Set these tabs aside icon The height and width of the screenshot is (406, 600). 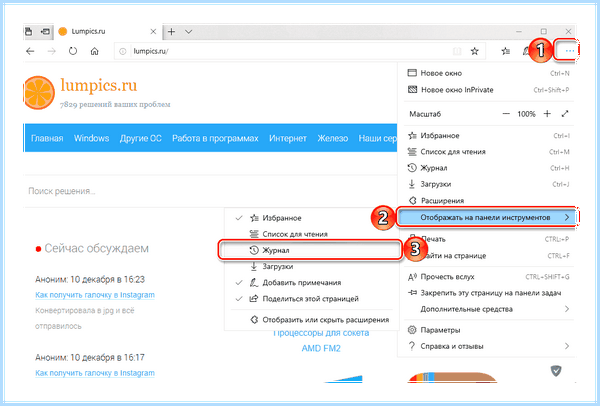pos(45,31)
